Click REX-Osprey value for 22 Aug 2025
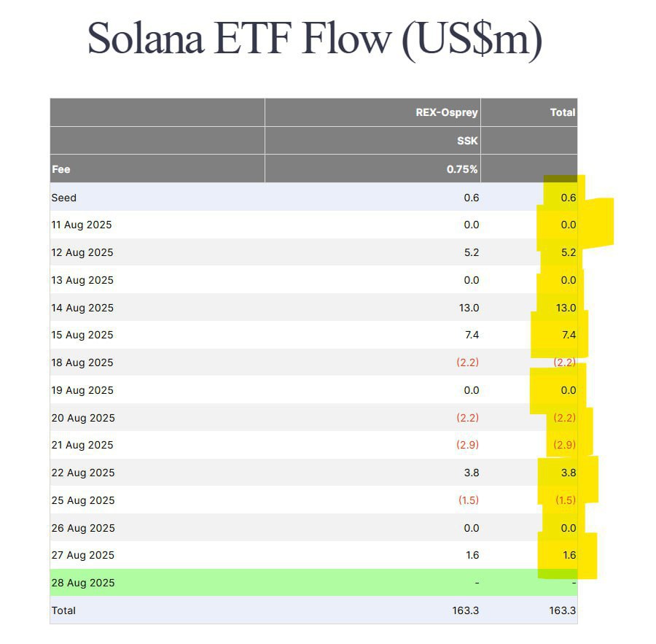Screen dimensions: 656x644 click(x=472, y=473)
